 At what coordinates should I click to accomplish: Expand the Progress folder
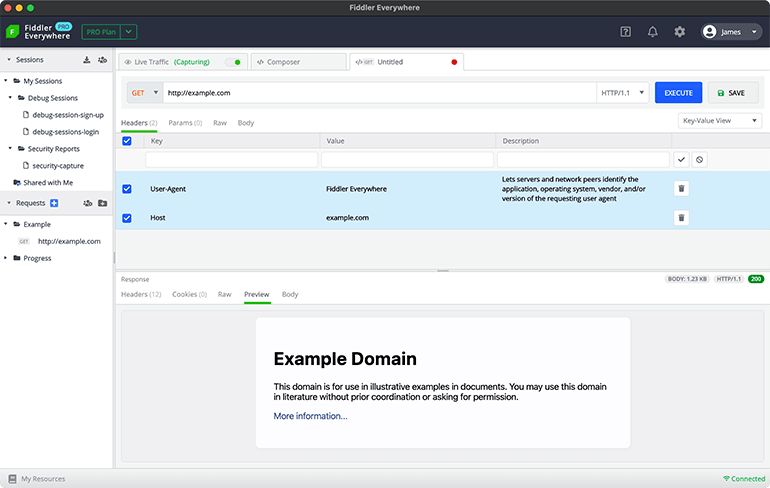pyautogui.click(x=6, y=258)
